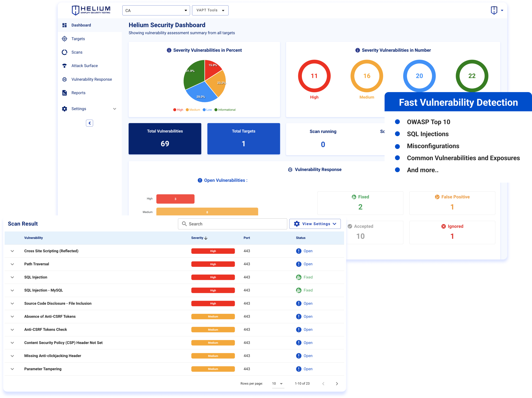
Task: Open Reports using the document icon
Action: [64, 92]
